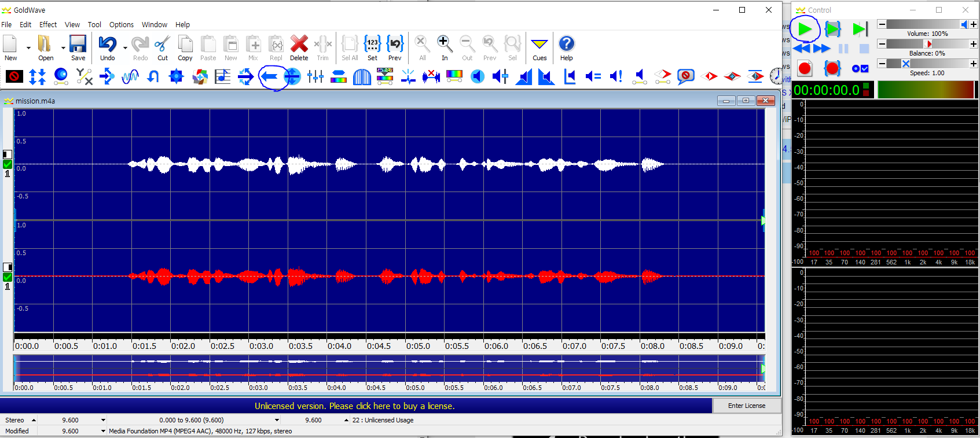
Task: Increase speed with the plus button
Action: [x=974, y=64]
